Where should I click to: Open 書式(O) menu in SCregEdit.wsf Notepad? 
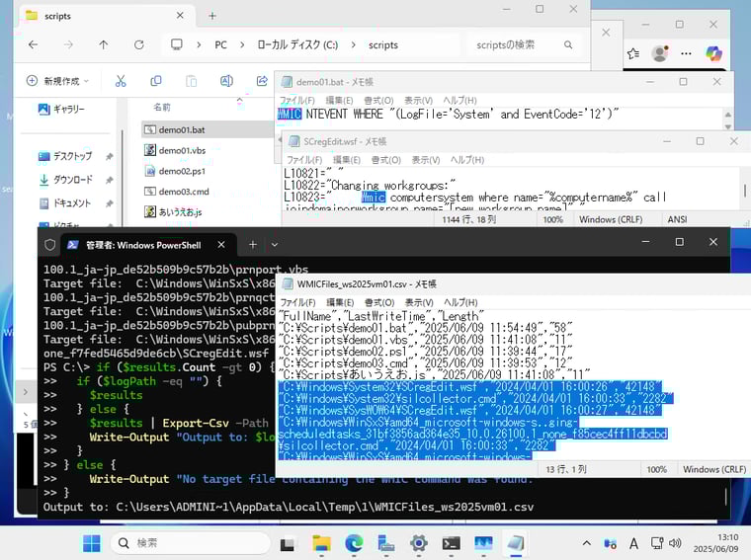pyautogui.click(x=385, y=160)
